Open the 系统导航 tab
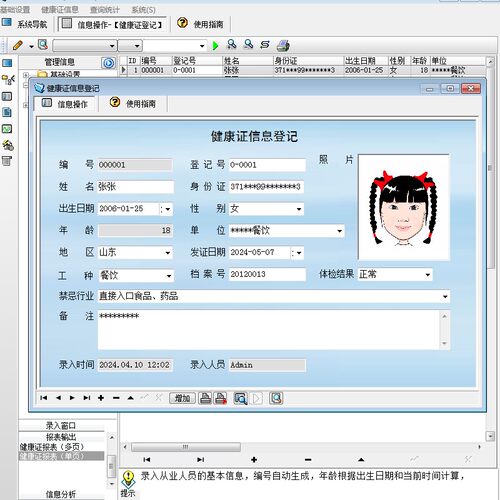Image resolution: width=500 pixels, height=500 pixels. coord(25,24)
